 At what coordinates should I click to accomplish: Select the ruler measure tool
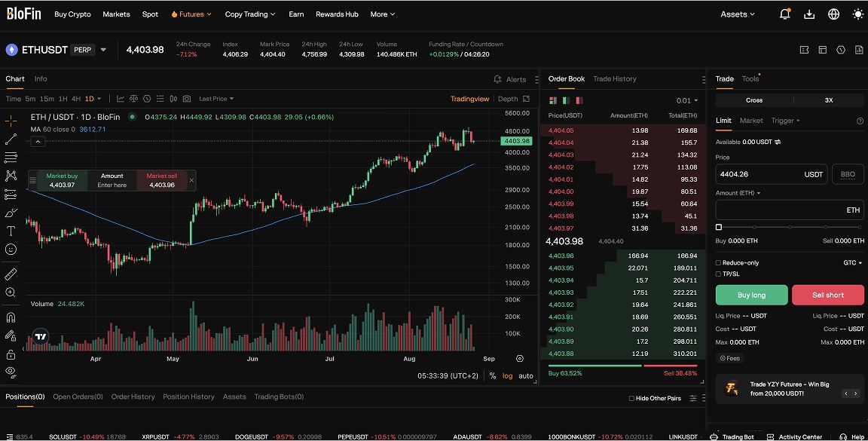pyautogui.click(x=11, y=274)
